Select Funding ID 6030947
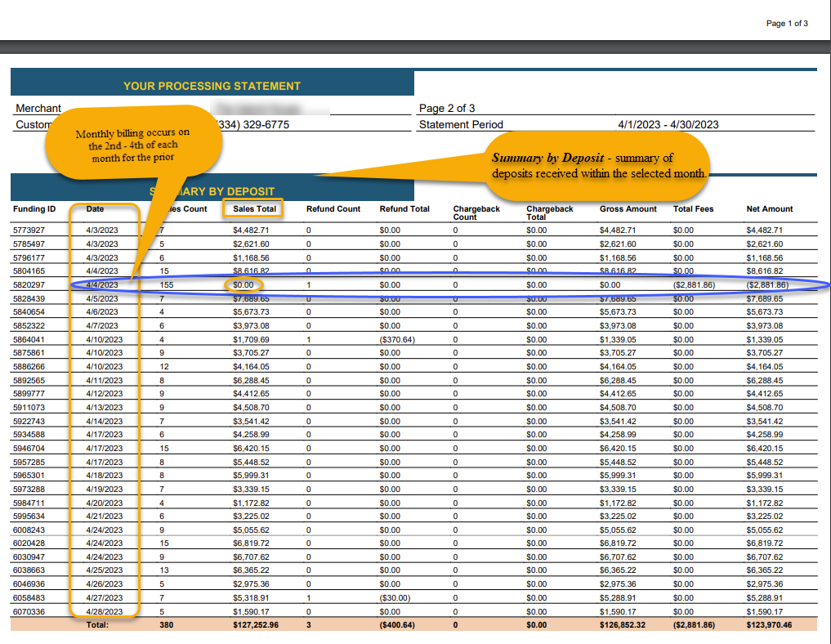Viewport: 831px width, 644px height. tap(29, 557)
